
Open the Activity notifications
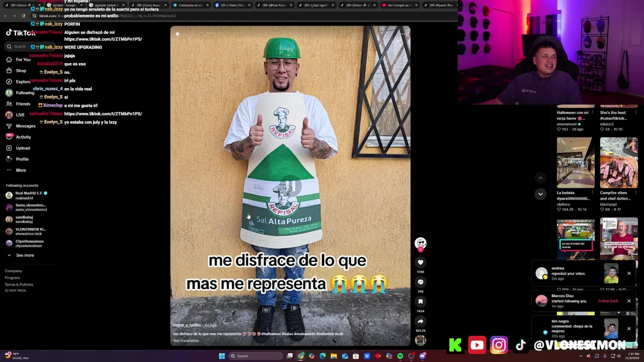(x=19, y=137)
